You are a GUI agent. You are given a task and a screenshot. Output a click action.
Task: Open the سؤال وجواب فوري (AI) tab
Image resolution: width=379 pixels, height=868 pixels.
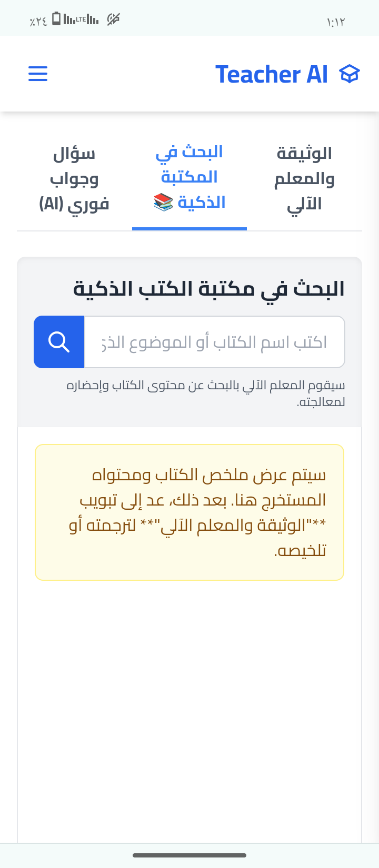(x=74, y=179)
